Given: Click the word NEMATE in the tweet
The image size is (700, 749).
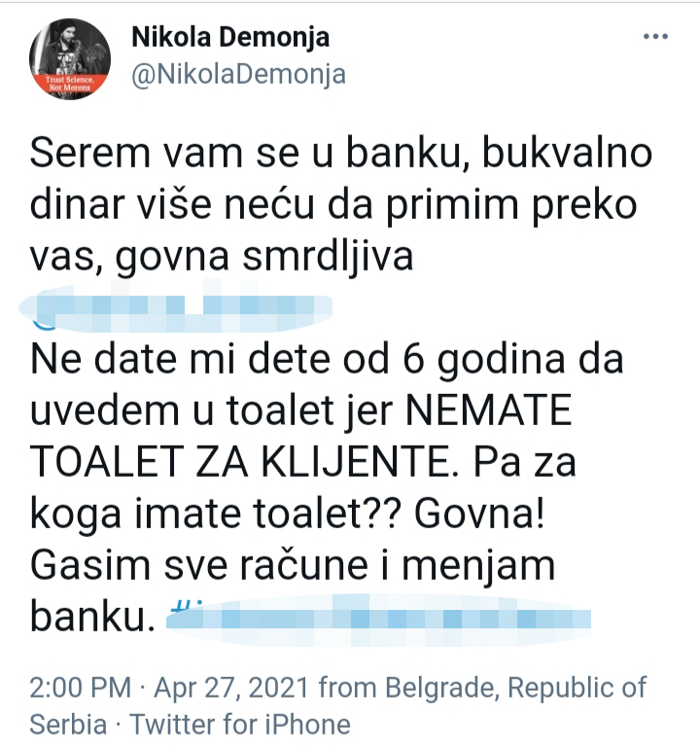Looking at the screenshot, I should 488,410.
